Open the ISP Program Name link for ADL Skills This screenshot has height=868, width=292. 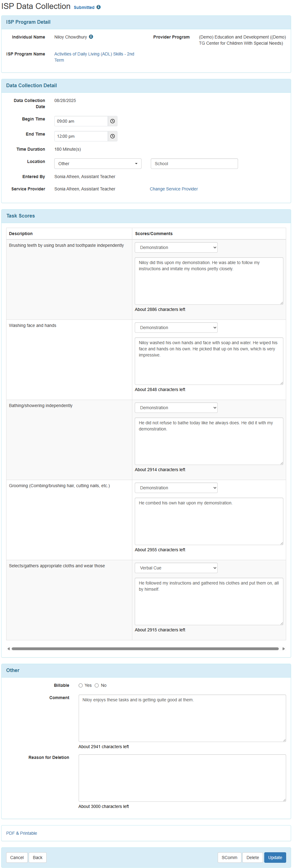pyautogui.click(x=94, y=54)
